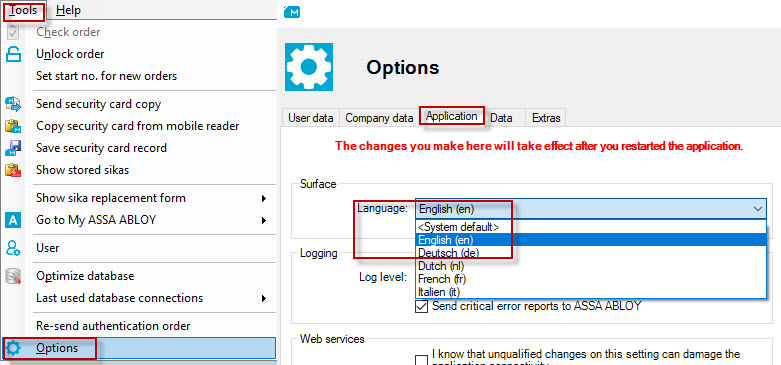Click the Options gear icon in the menu
The height and width of the screenshot is (365, 781).
13,348
